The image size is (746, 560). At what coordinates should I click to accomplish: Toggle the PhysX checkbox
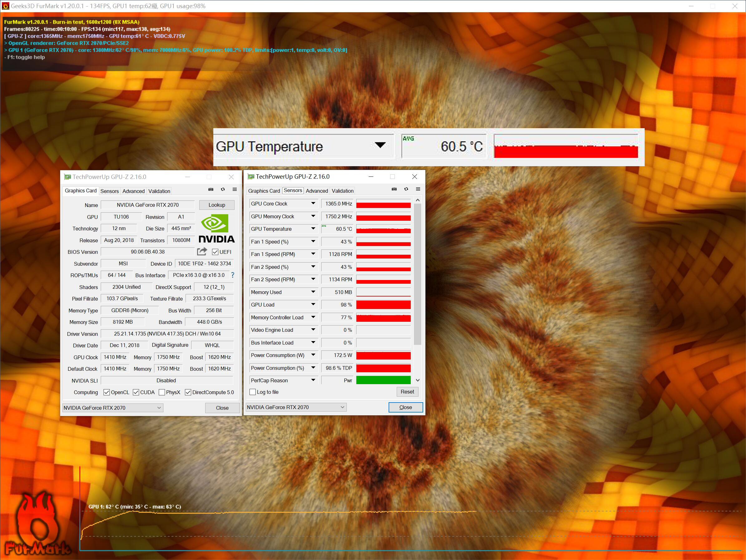162,392
